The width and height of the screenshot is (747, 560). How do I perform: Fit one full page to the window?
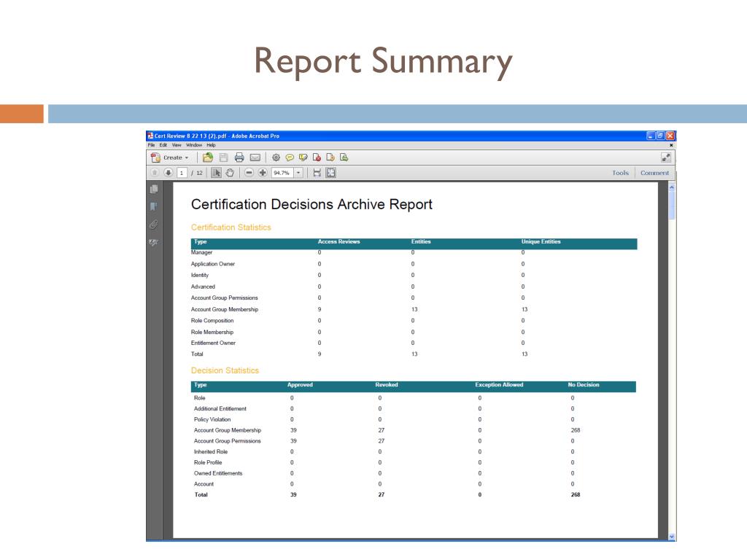pyautogui.click(x=331, y=173)
